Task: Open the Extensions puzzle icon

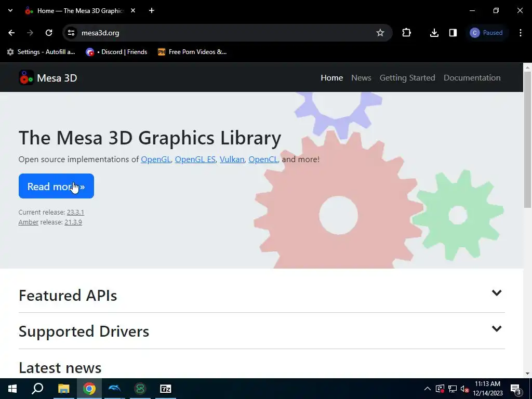Action: [406, 33]
